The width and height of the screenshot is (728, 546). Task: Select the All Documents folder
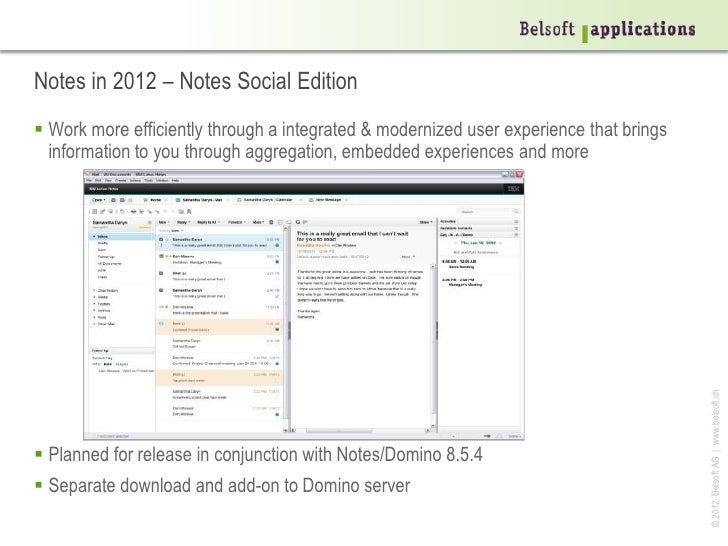coord(110,263)
